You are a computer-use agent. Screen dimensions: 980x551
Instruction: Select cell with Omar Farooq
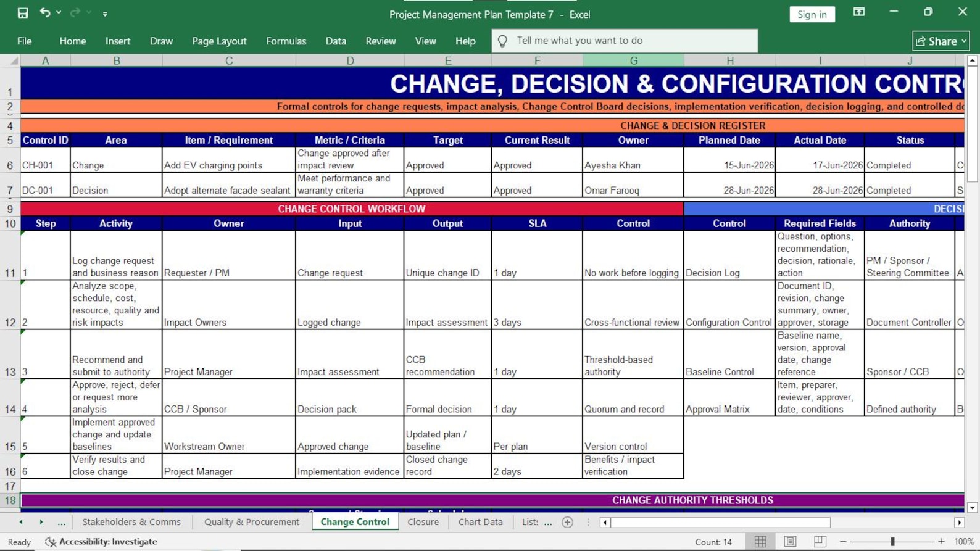click(633, 185)
